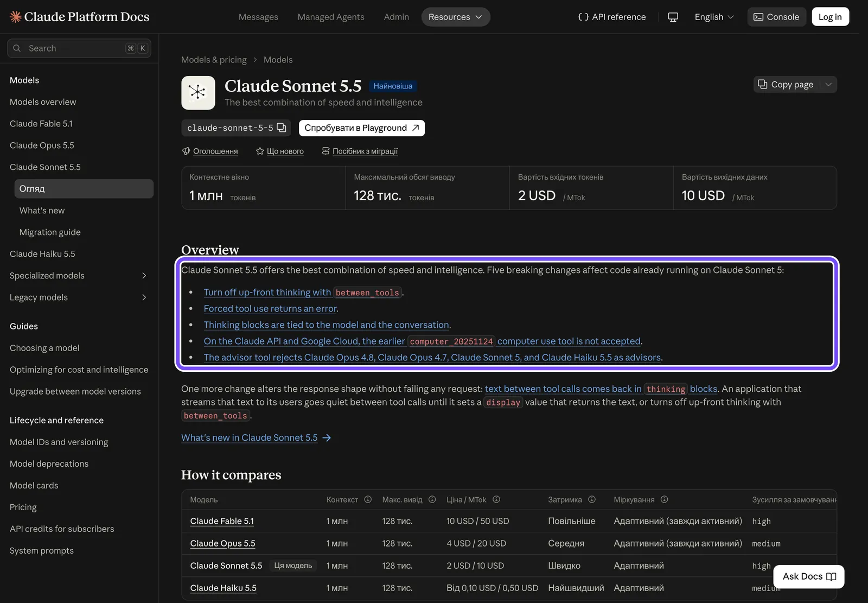Screen dimensions: 868x603
Task: Open Claude Opus 5.5 table link
Action: pyautogui.click(x=222, y=543)
